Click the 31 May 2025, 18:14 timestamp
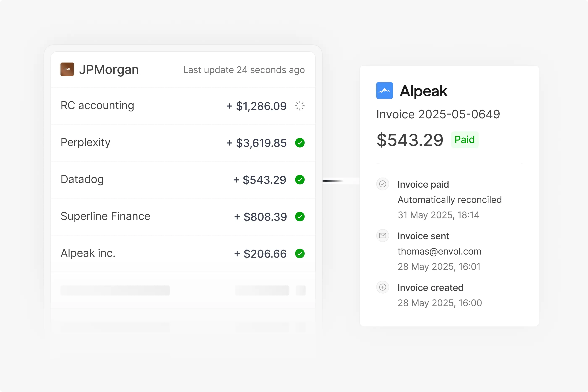The image size is (588, 392). 438,215
